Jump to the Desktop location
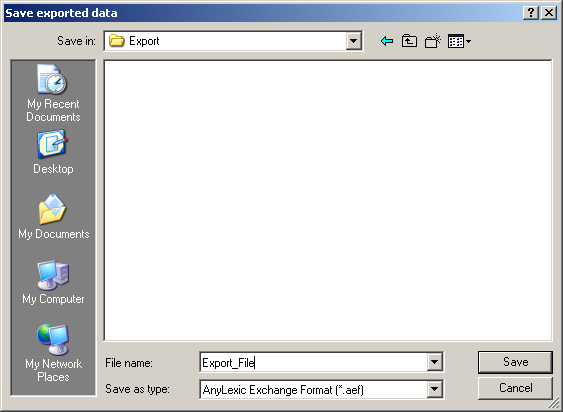The image size is (563, 412). pos(53,152)
